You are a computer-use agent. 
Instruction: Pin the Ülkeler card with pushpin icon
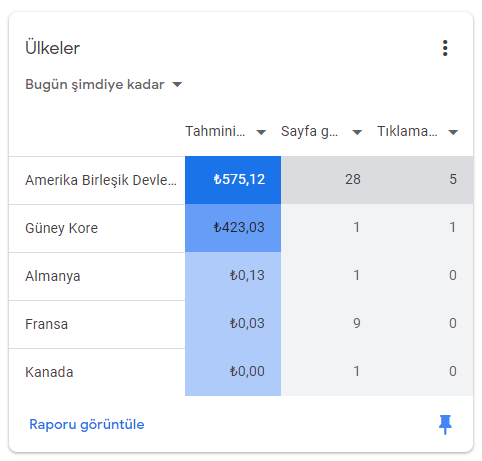[x=445, y=424]
